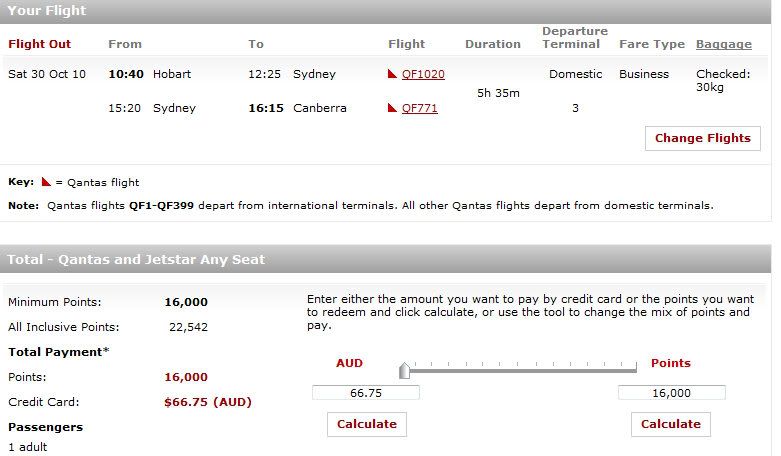The image size is (781, 456).
Task: Click the middle of the AUD/Points slider track
Action: [x=521, y=370]
